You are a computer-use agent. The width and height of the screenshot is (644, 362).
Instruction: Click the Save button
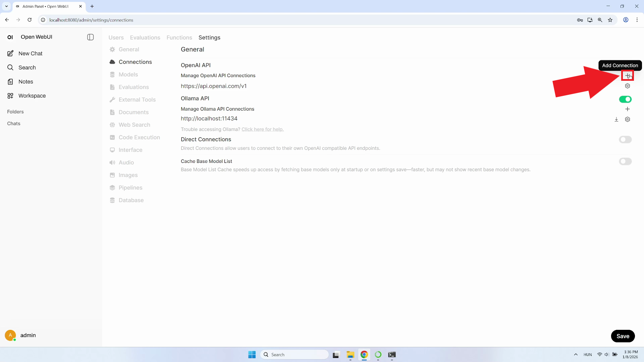click(x=623, y=336)
